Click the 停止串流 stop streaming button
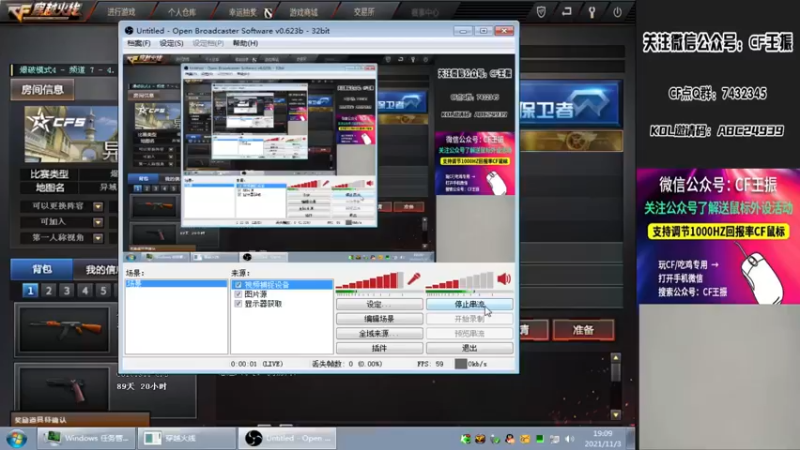 pos(469,304)
